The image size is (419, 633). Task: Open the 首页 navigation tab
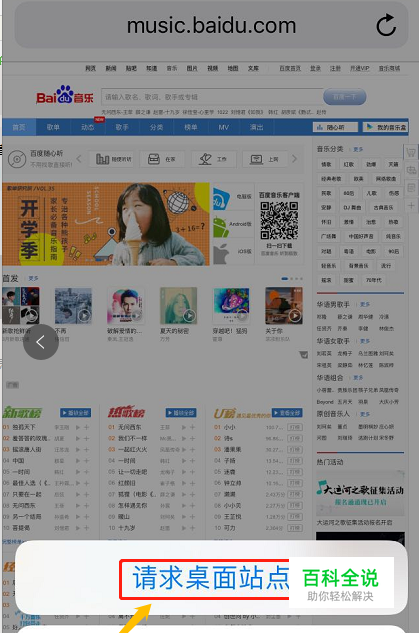[x=19, y=127]
